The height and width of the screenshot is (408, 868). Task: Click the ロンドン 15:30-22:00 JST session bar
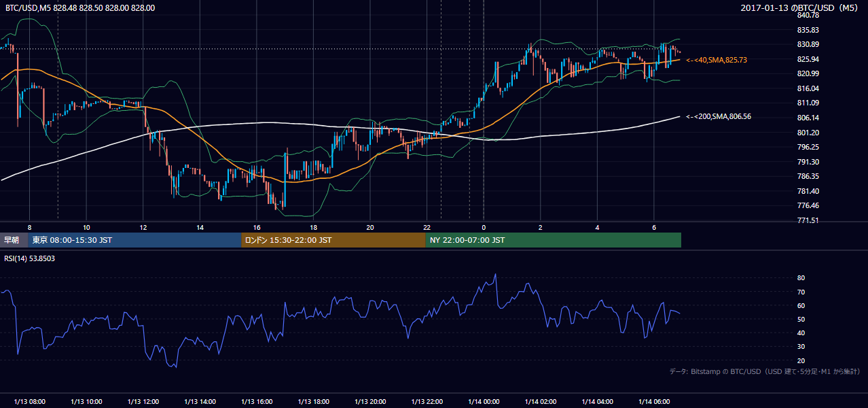333,240
